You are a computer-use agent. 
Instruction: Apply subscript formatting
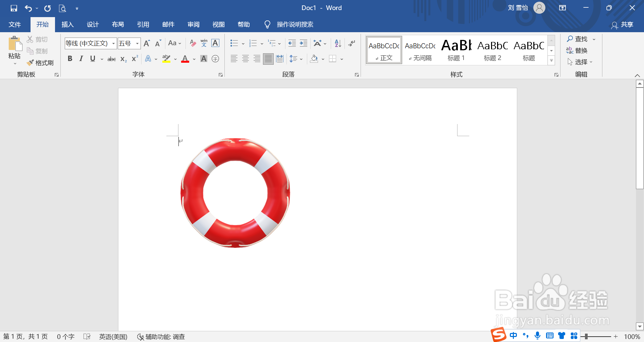[123, 59]
